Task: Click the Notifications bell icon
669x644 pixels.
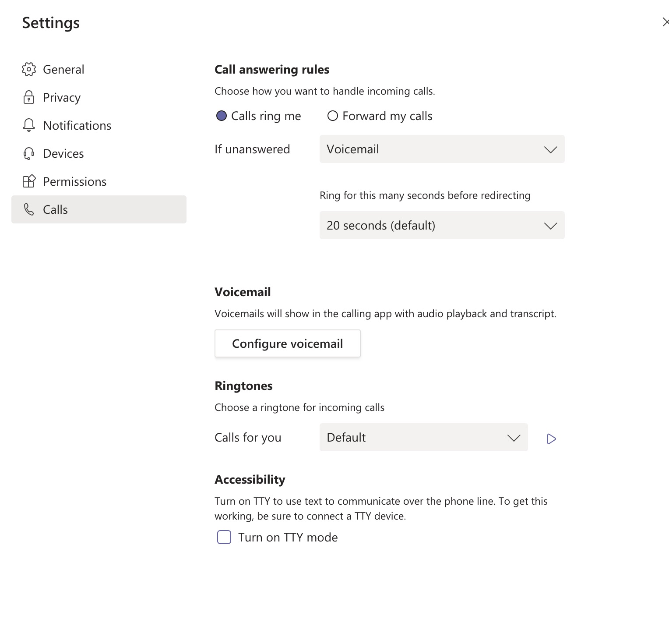Action: (29, 125)
